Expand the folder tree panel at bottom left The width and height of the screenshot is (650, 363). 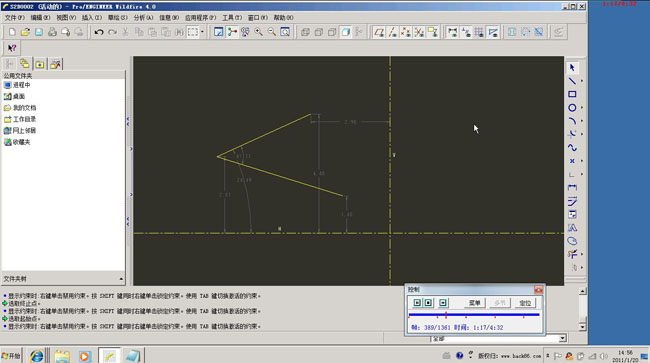pos(121,279)
